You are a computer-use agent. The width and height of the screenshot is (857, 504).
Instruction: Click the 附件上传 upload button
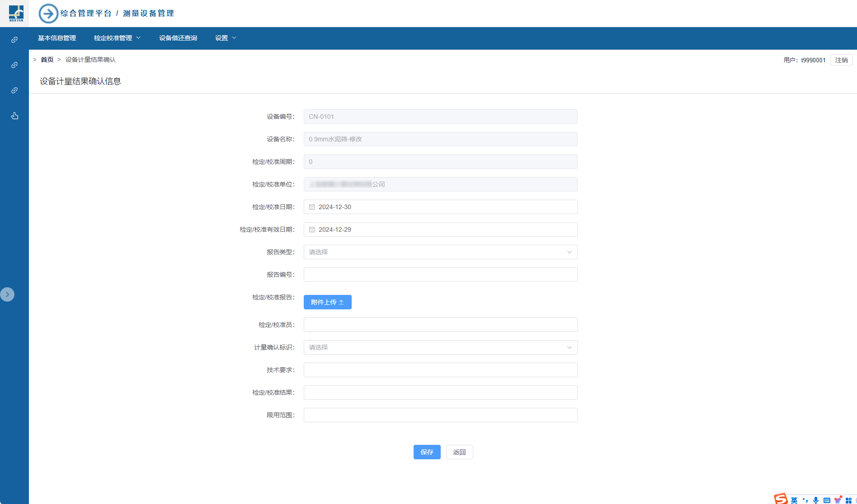pos(327,302)
